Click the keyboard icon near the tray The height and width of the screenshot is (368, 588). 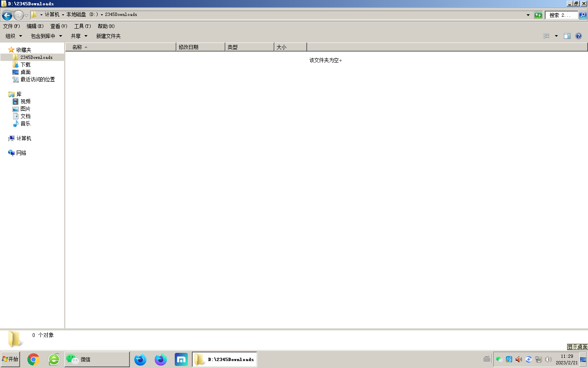(487, 359)
